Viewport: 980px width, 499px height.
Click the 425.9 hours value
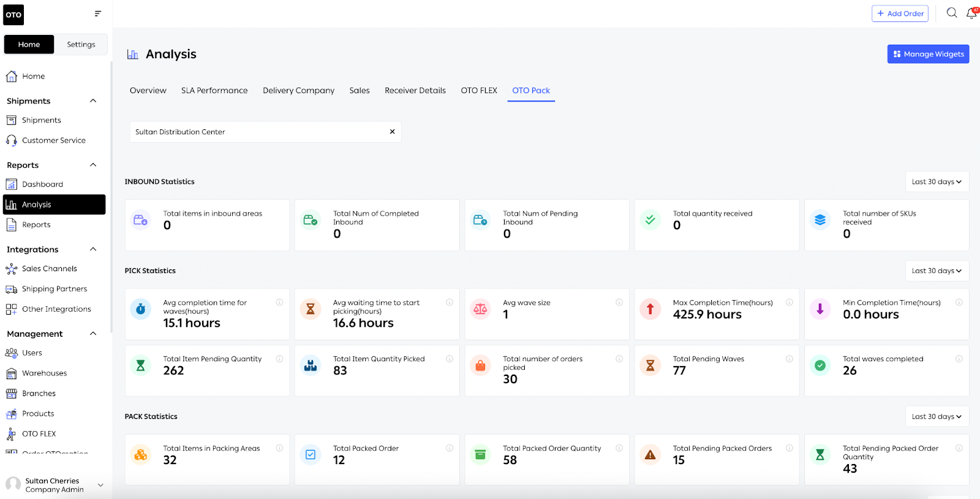(x=707, y=315)
